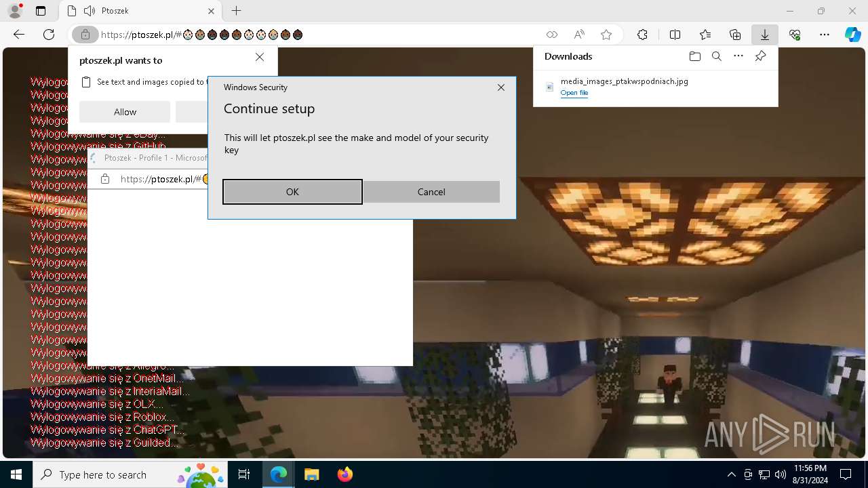The image size is (868, 488).
Task: Open a new tab with plus button
Action: [x=236, y=11]
